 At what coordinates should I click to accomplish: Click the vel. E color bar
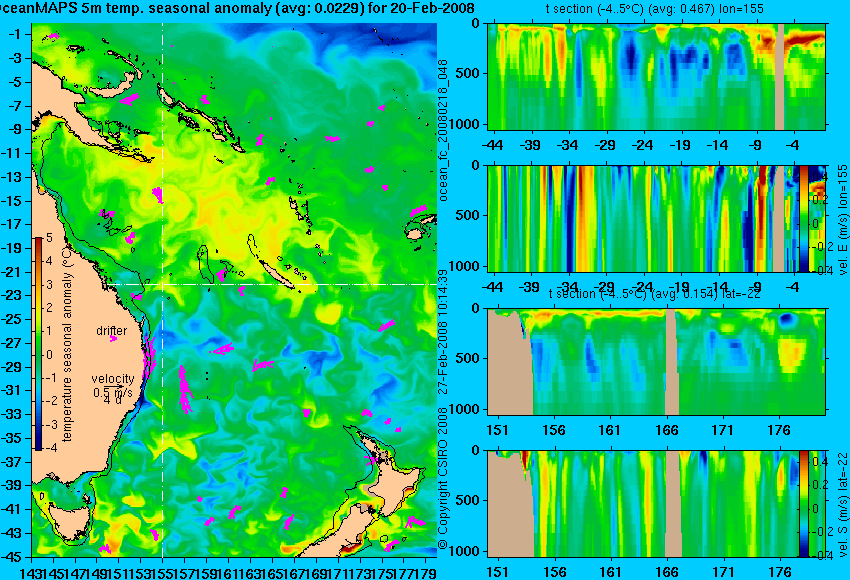coord(803,218)
